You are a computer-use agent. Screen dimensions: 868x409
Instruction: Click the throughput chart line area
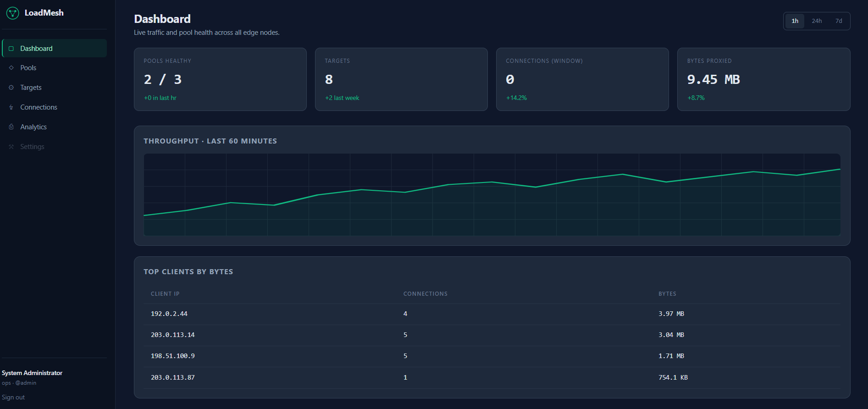492,195
